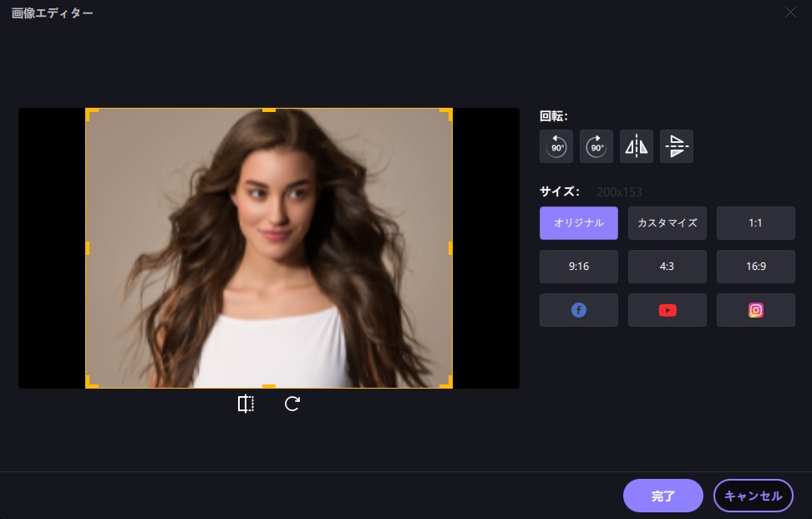Rotate image 90° clockwise
Image resolution: width=812 pixels, height=519 pixels.
pos(596,146)
